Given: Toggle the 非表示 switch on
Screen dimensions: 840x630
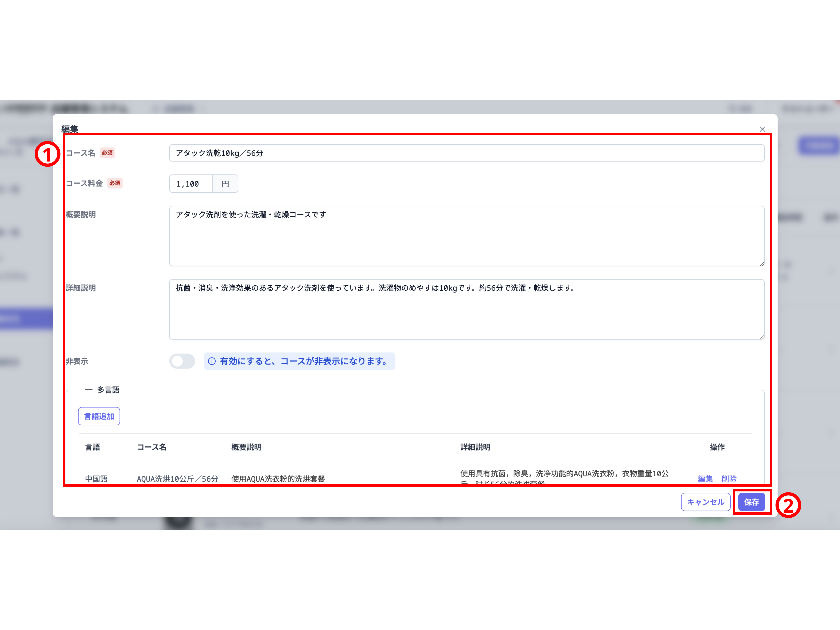Looking at the screenshot, I should pyautogui.click(x=182, y=361).
